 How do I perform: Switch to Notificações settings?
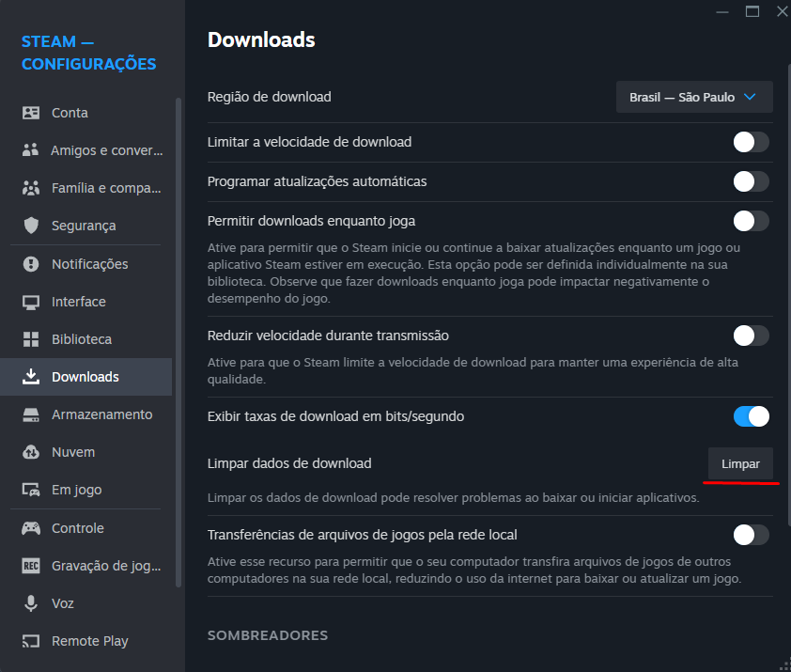[x=85, y=263]
